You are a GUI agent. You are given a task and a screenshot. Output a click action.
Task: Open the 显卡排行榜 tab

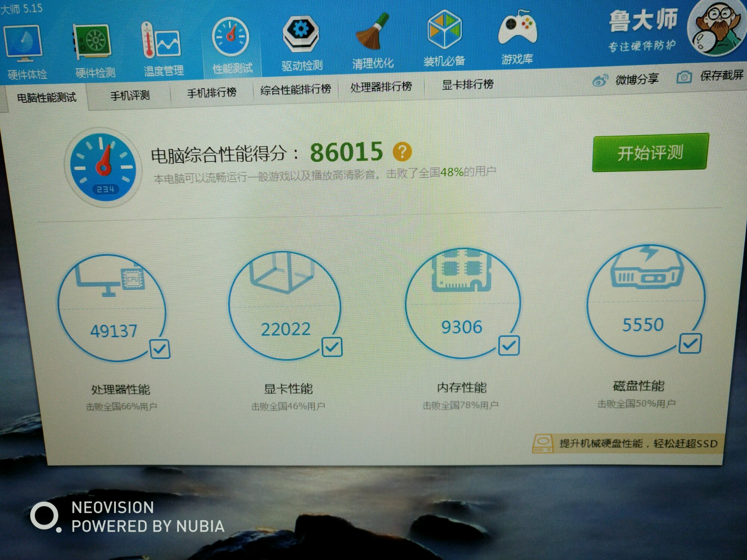click(467, 85)
